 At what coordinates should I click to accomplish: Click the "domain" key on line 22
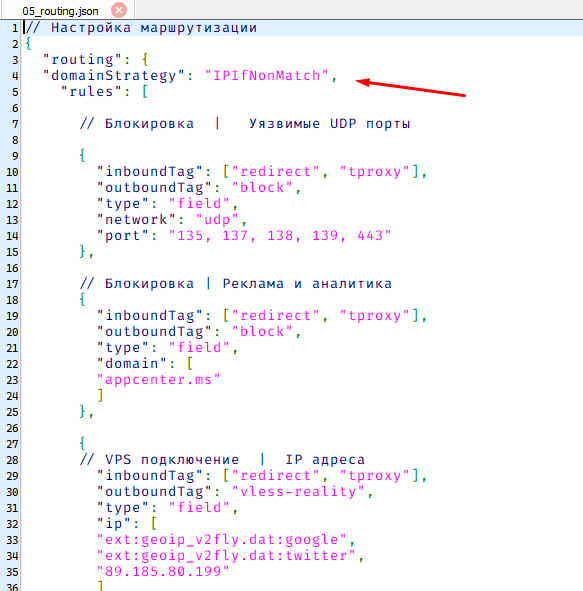tap(132, 364)
